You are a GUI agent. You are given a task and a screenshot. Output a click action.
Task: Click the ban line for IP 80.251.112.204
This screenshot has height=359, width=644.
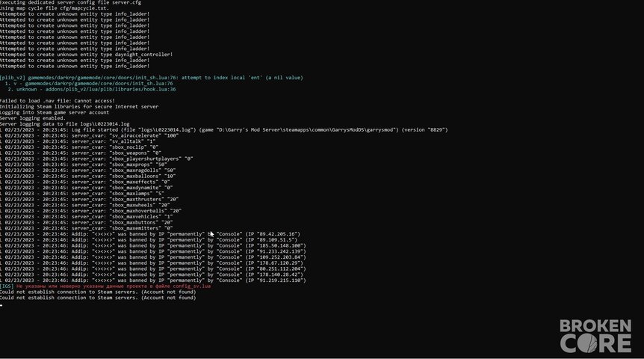[153, 269]
